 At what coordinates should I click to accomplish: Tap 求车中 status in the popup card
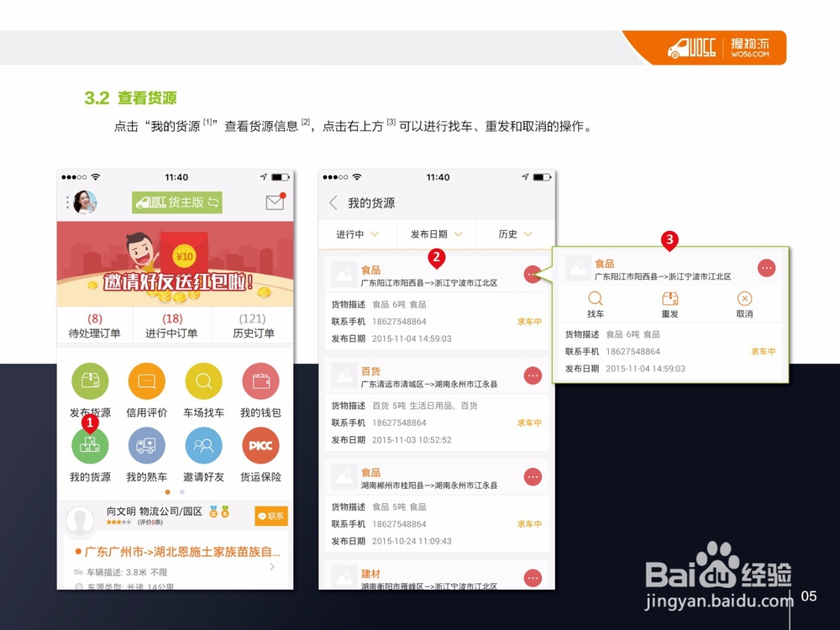764,351
